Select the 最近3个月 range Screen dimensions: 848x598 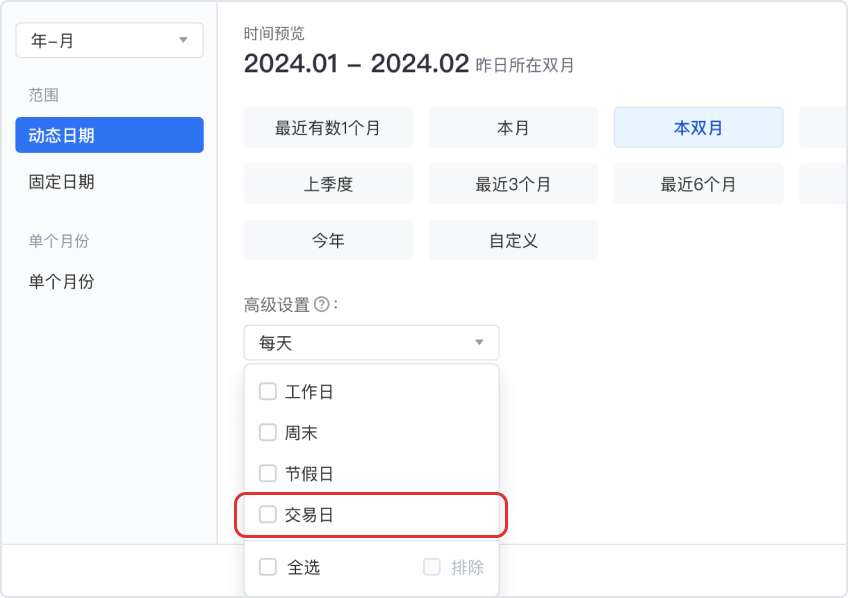click(513, 184)
